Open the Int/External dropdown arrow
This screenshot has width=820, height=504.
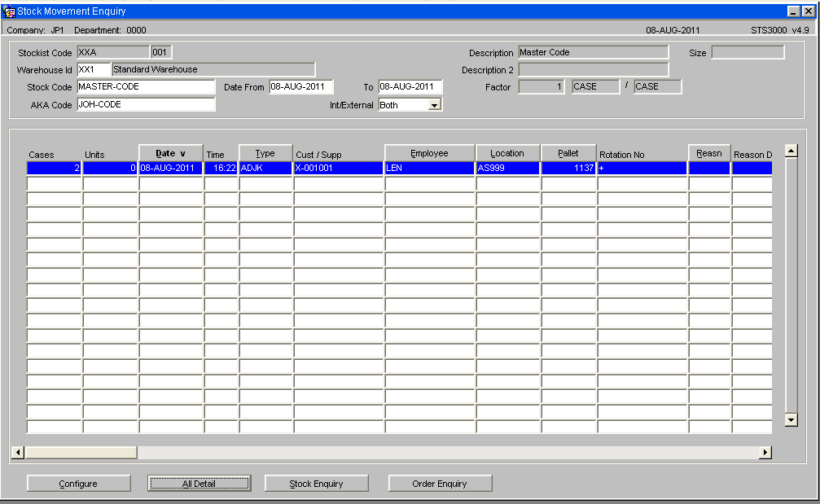point(434,105)
